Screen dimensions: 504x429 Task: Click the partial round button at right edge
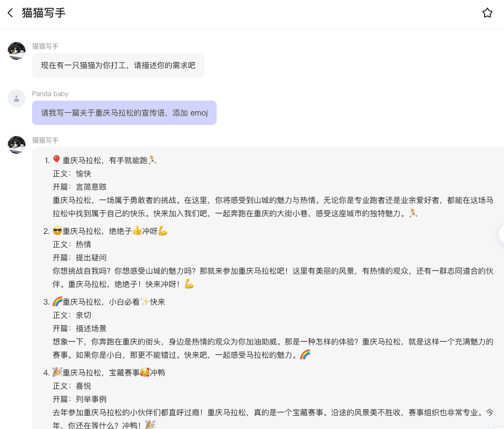(501, 234)
